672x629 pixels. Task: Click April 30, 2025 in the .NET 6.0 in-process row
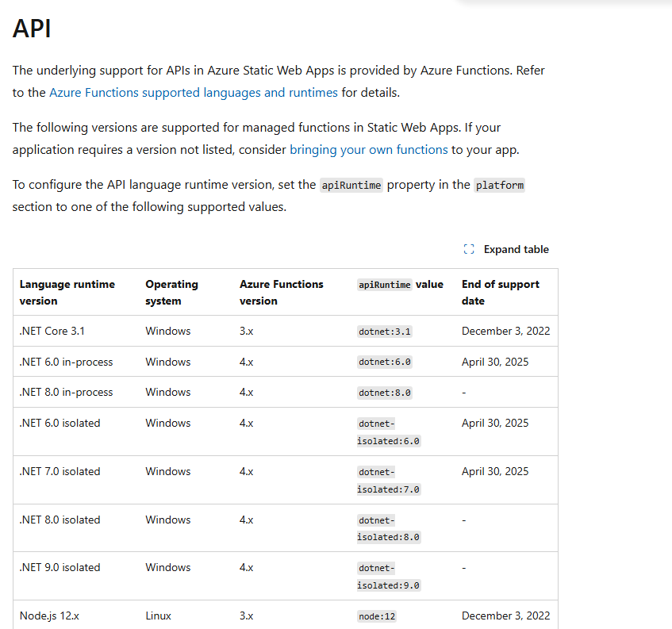coord(495,362)
